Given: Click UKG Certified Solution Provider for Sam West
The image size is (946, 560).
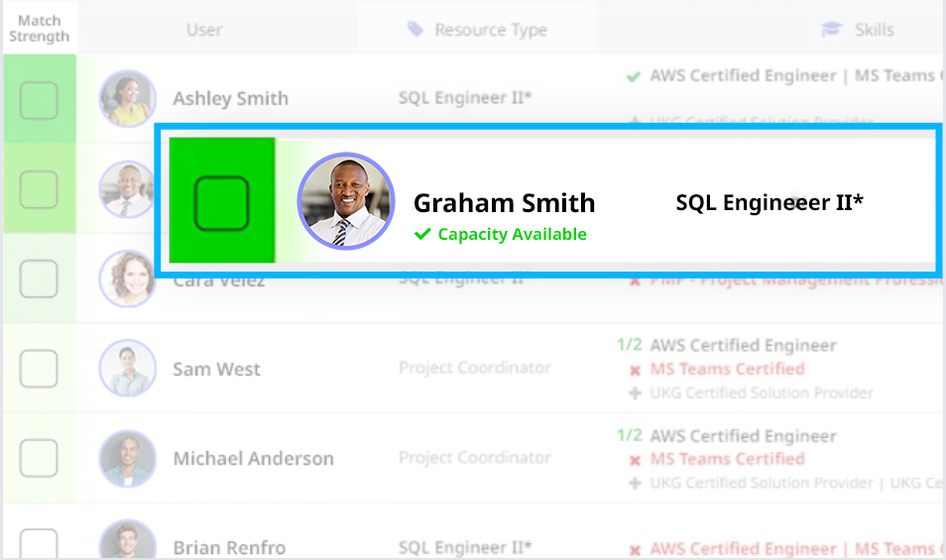Looking at the screenshot, I should click(x=762, y=393).
